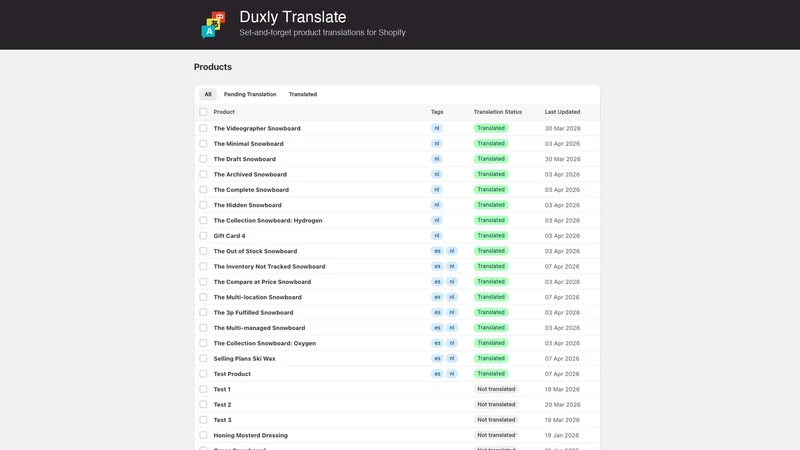Image resolution: width=800 pixels, height=450 pixels.
Task: Click nl tag on Gift Card 4
Action: pos(436,236)
